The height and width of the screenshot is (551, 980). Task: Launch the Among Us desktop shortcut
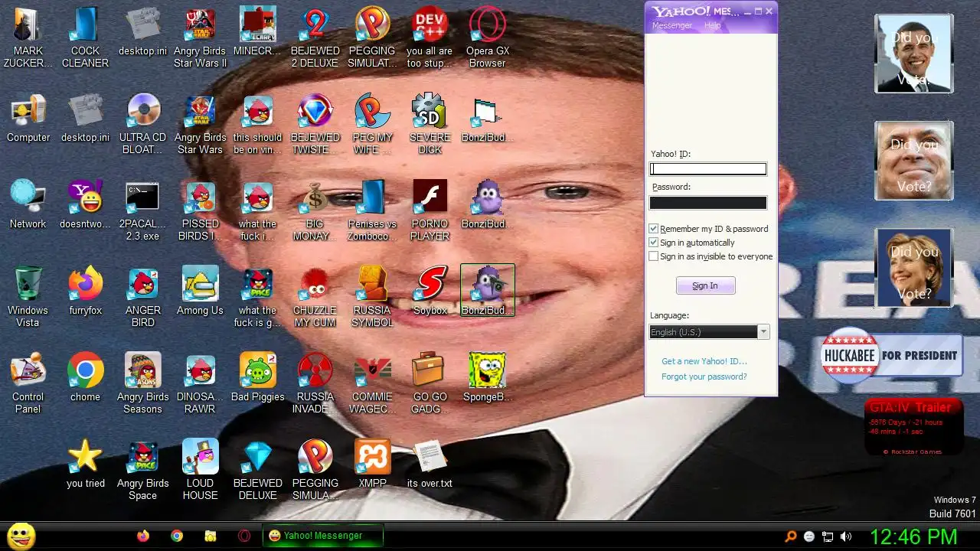[x=201, y=291]
